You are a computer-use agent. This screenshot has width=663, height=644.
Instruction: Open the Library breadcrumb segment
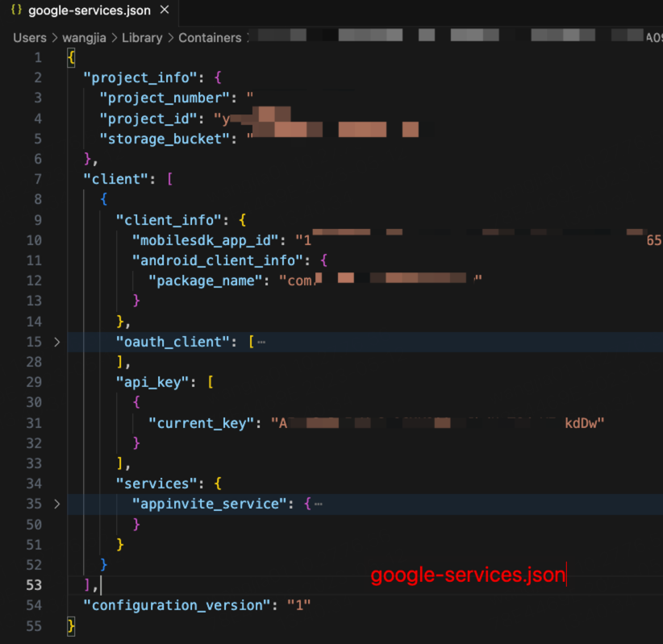(x=142, y=38)
